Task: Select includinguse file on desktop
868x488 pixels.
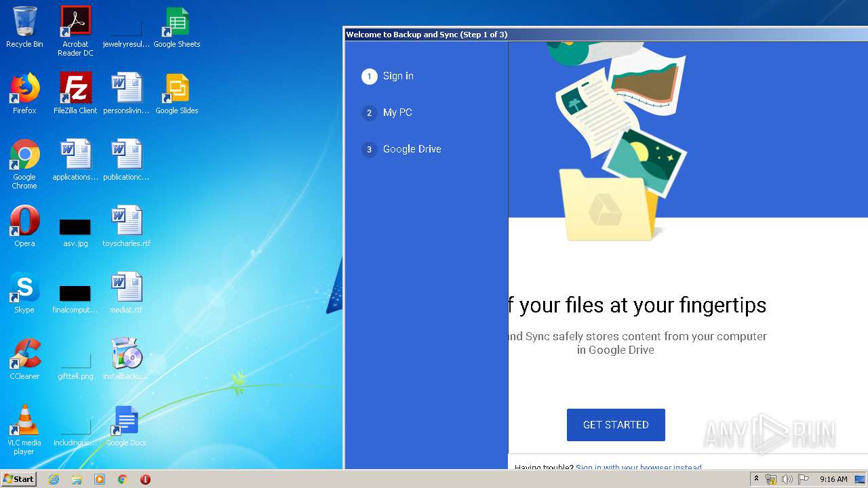Action: click(x=75, y=434)
